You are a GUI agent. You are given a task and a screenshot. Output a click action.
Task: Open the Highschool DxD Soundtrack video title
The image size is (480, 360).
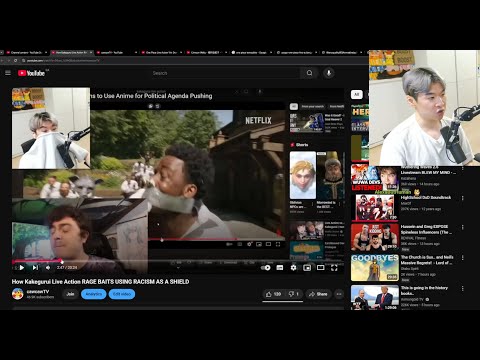pyautogui.click(x=426, y=197)
